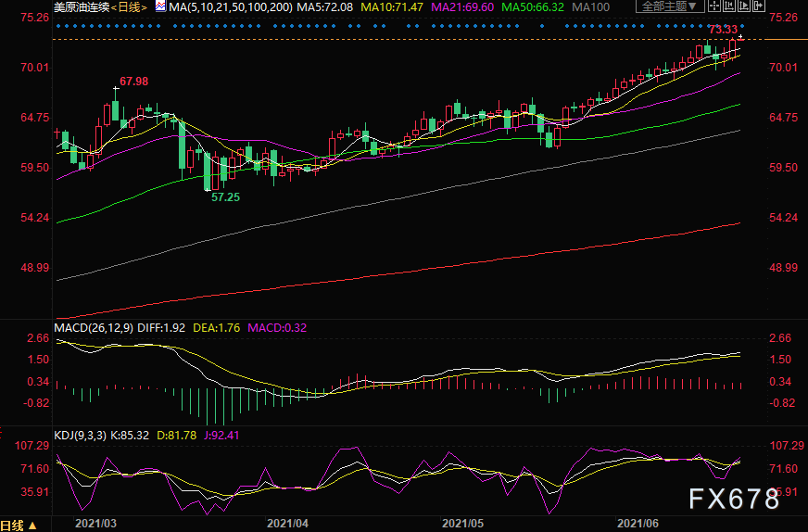Image resolution: width=808 pixels, height=532 pixels.
Task: Select the MACD(26,12,9) indicator title
Action: pyautogui.click(x=94, y=327)
